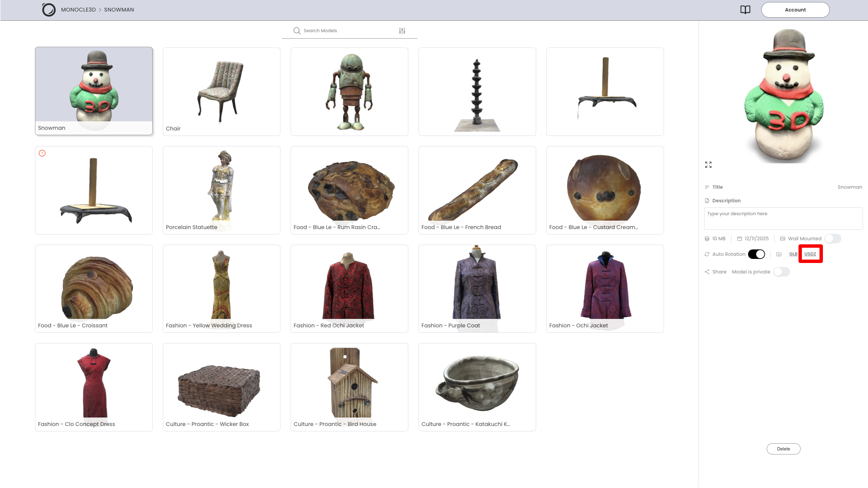Viewport: 868px width, 488px height.
Task: Toggle the Wall Mounted switch
Action: tap(832, 239)
